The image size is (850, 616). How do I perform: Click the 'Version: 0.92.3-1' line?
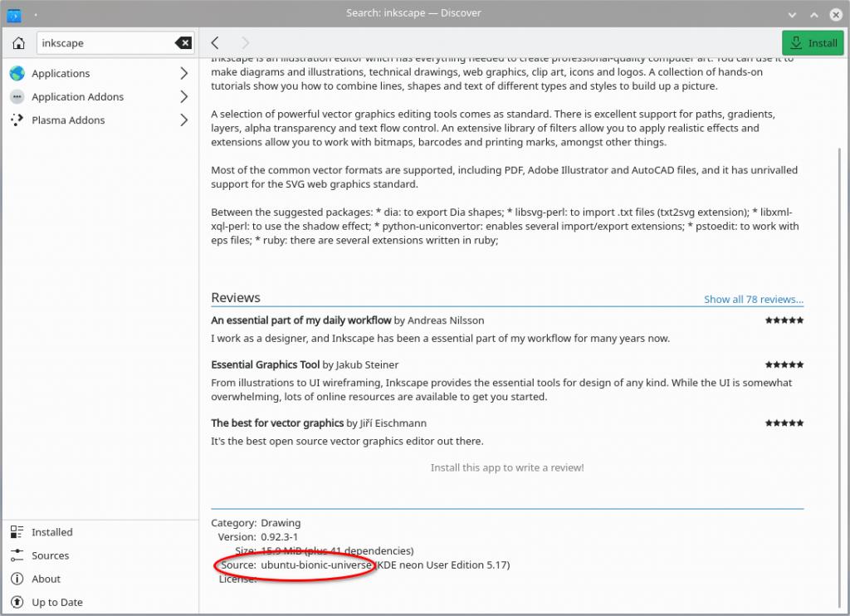tap(258, 537)
